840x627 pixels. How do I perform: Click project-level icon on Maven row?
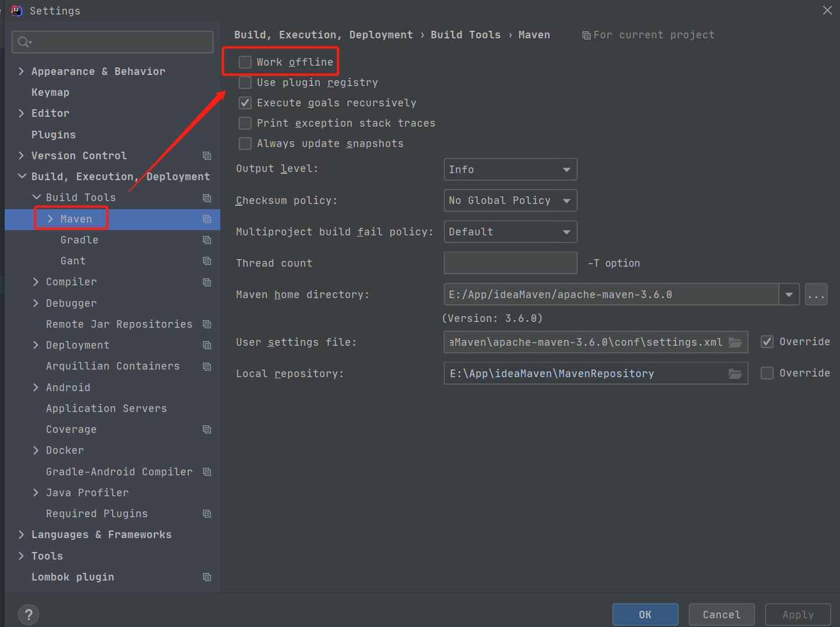point(207,219)
